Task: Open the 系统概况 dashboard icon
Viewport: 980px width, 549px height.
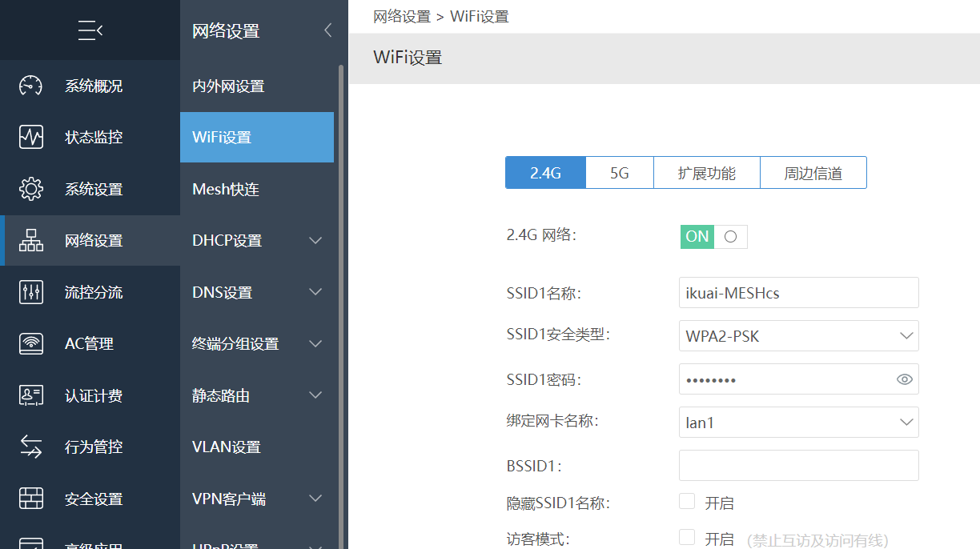Action: click(30, 86)
